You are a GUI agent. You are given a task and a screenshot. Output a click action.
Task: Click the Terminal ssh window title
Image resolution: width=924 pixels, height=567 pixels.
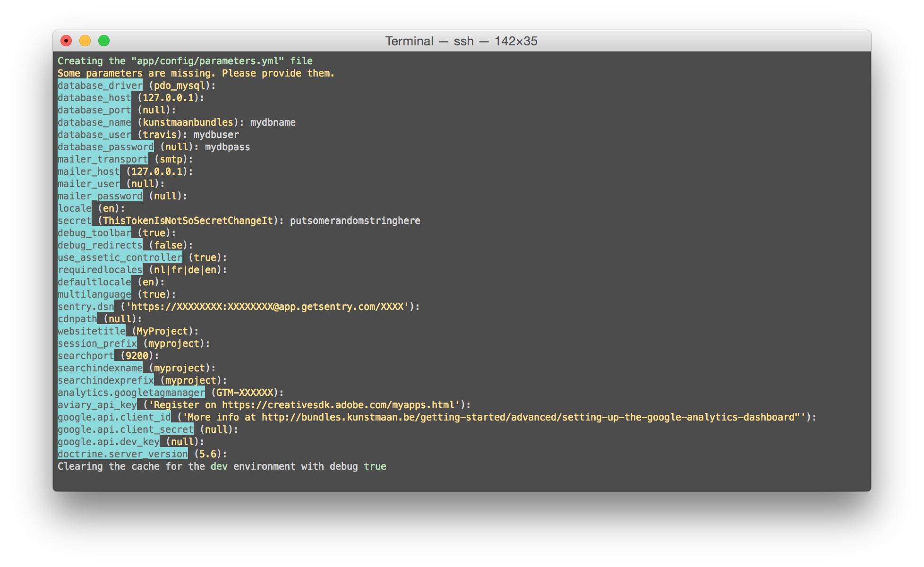click(x=461, y=41)
